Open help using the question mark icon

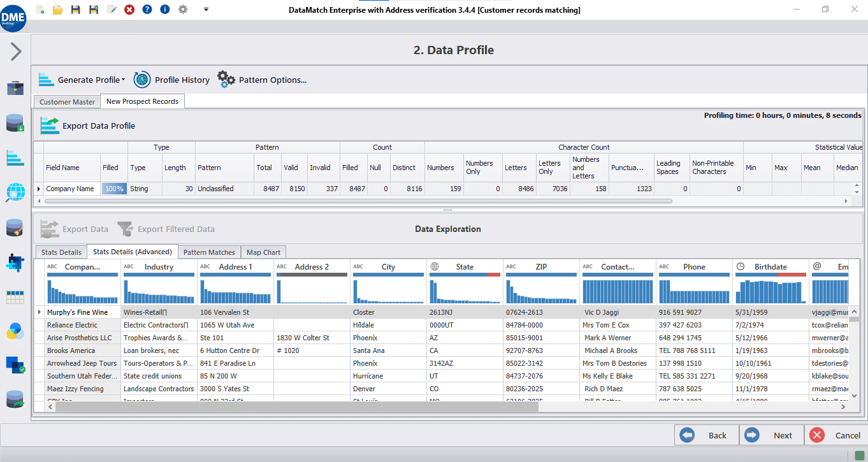click(147, 10)
